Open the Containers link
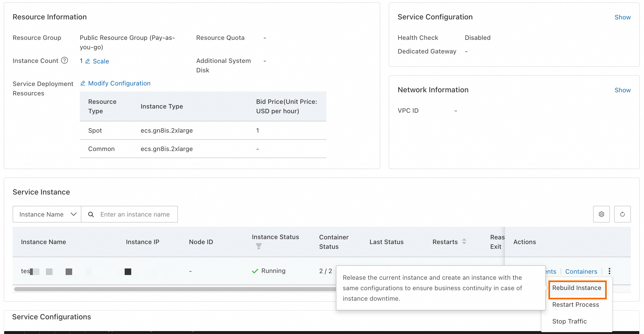The image size is (644, 334). pyautogui.click(x=581, y=272)
